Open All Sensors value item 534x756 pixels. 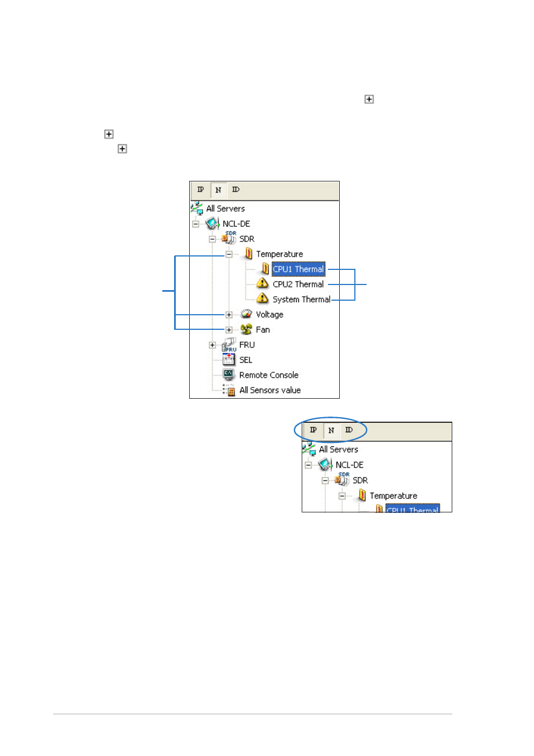click(x=270, y=390)
